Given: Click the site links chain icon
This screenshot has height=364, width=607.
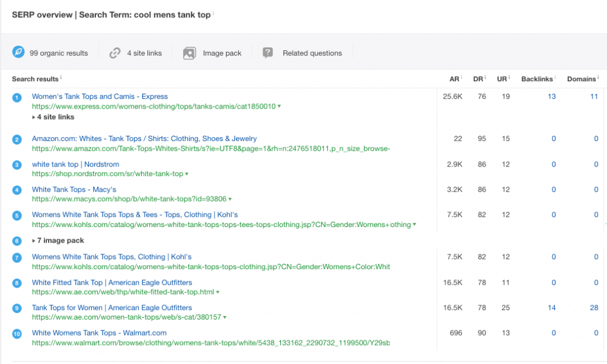Looking at the screenshot, I should (115, 53).
